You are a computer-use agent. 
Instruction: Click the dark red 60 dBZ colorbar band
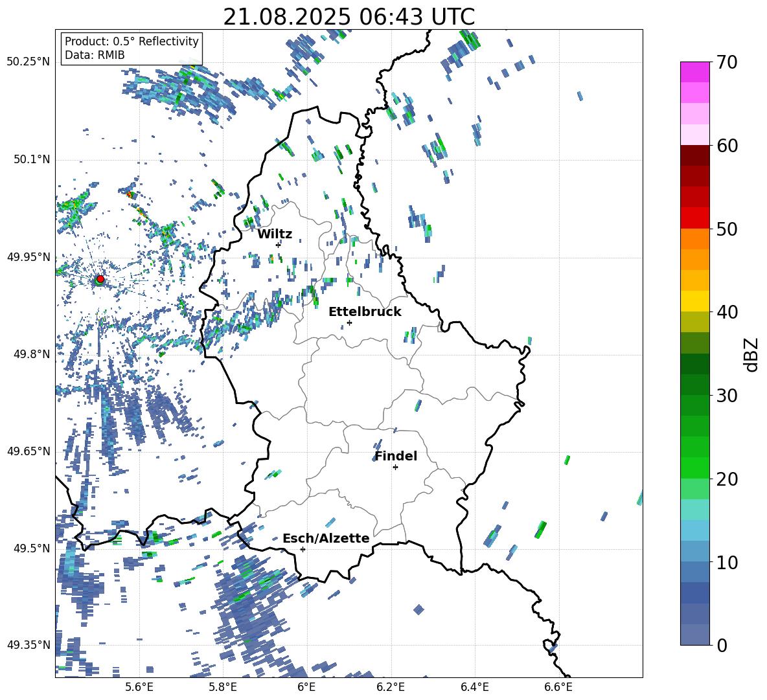694,155
